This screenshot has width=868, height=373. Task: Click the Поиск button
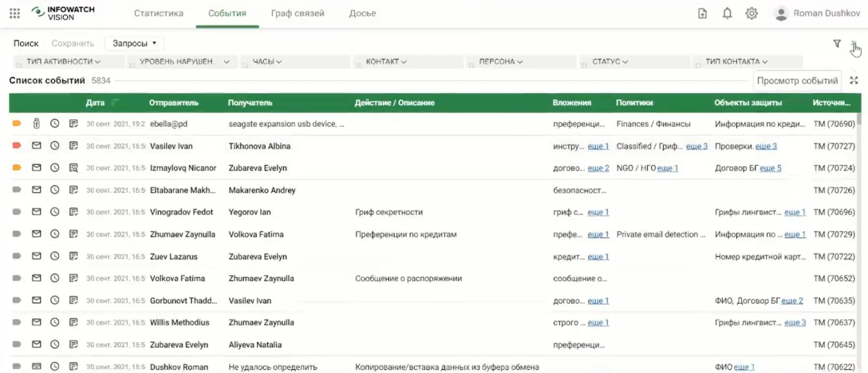tap(26, 43)
